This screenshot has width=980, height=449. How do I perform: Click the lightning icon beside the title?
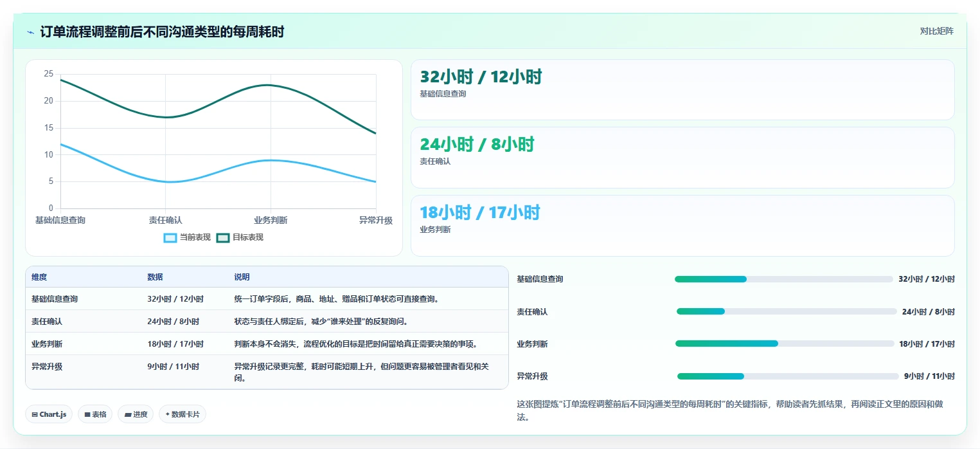(x=31, y=32)
